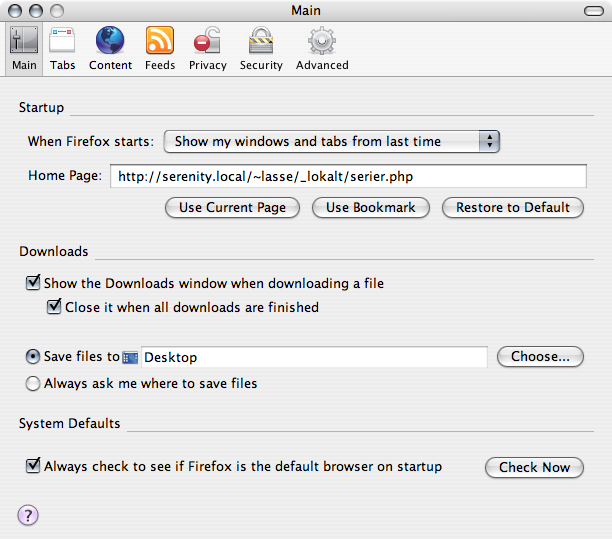The width and height of the screenshot is (612, 539).
Task: Click the Desktop folder icon beside Save files to
Action: tap(130, 358)
